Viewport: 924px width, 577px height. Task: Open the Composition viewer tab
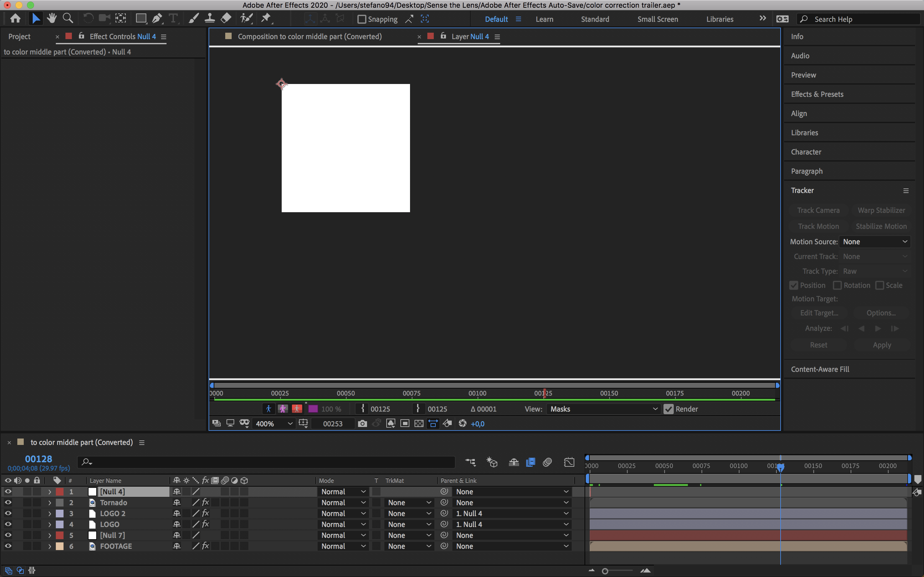[309, 37]
